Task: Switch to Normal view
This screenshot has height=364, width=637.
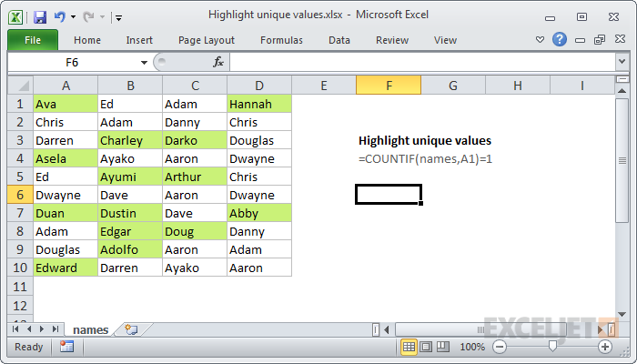Action: tap(409, 347)
